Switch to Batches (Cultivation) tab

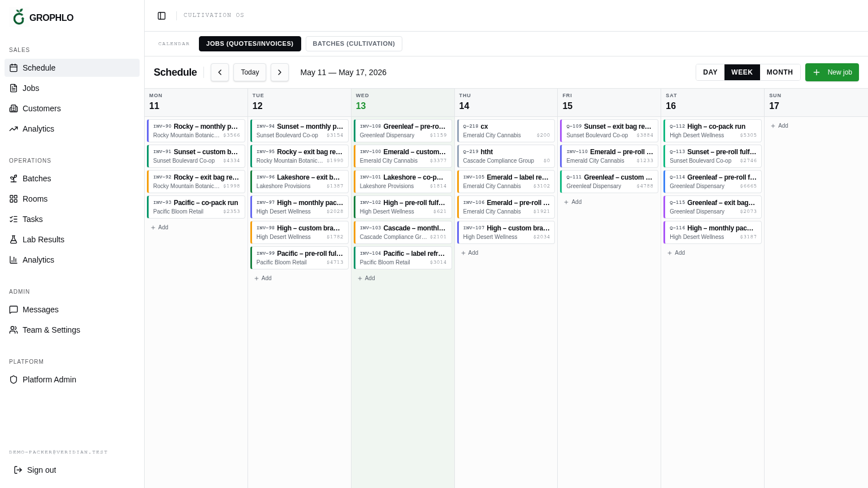pyautogui.click(x=354, y=43)
